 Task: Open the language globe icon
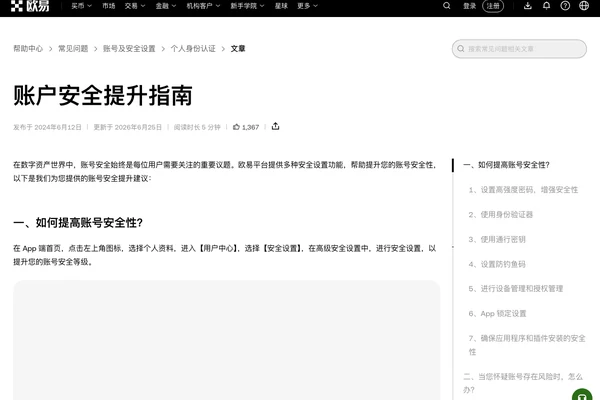point(584,6)
